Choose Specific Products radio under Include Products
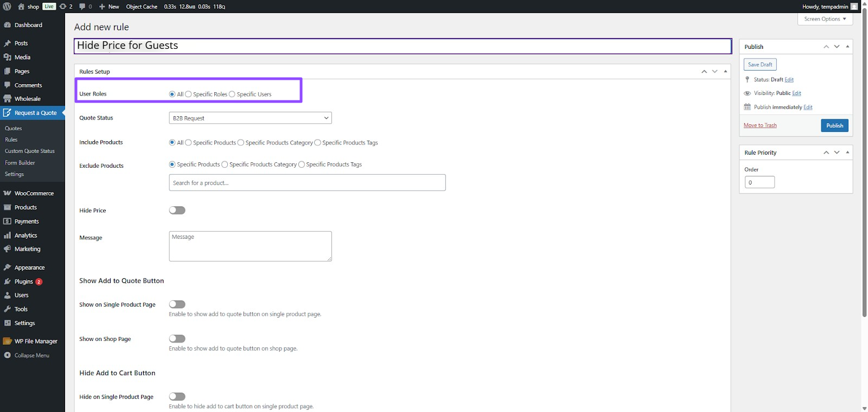This screenshot has height=412, width=868. tap(188, 143)
